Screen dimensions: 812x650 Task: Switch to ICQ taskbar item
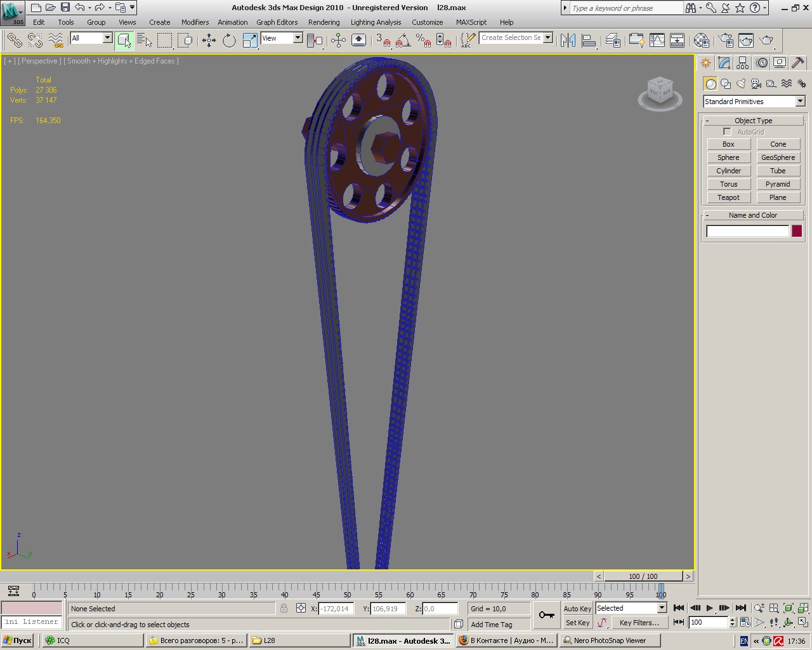[93, 640]
